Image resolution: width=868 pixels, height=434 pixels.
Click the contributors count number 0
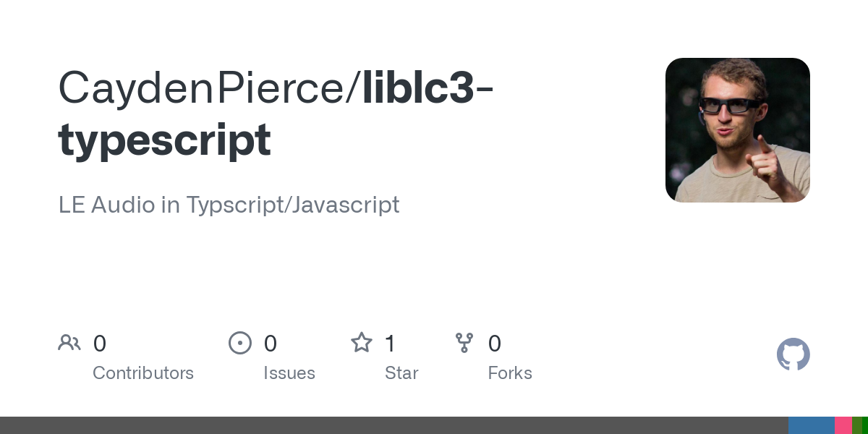[x=100, y=344]
